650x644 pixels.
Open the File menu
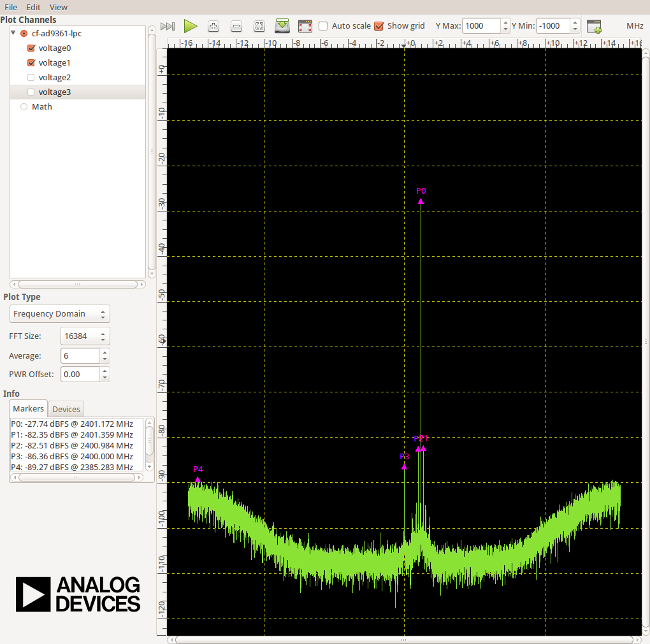(11, 7)
